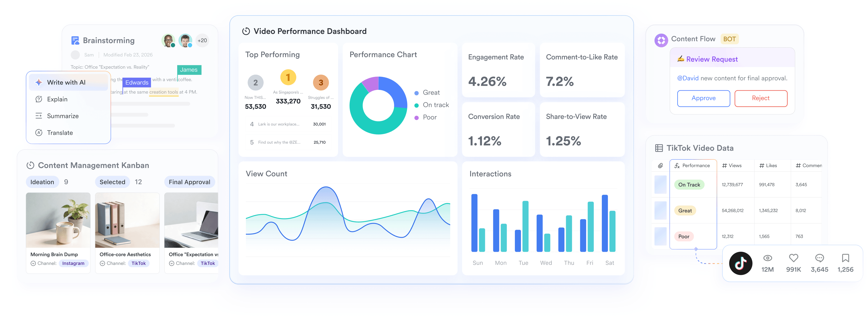Click the heart likes icon
868x318 pixels.
click(x=793, y=258)
